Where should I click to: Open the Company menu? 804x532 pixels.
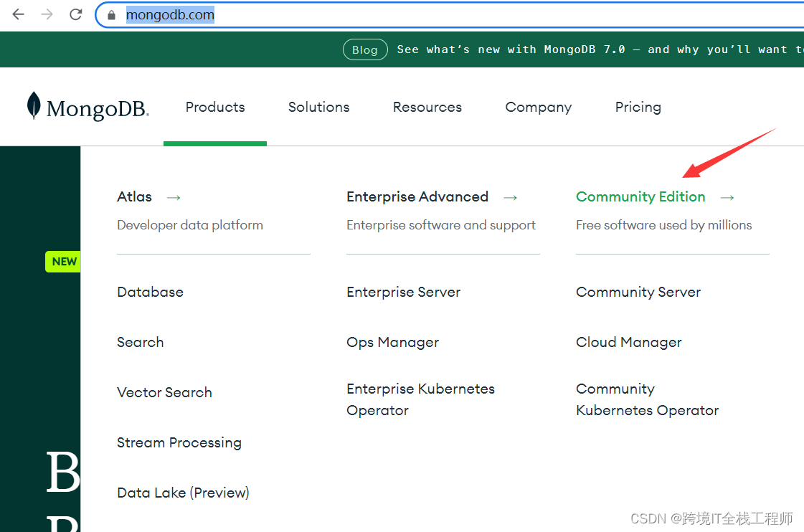click(539, 107)
